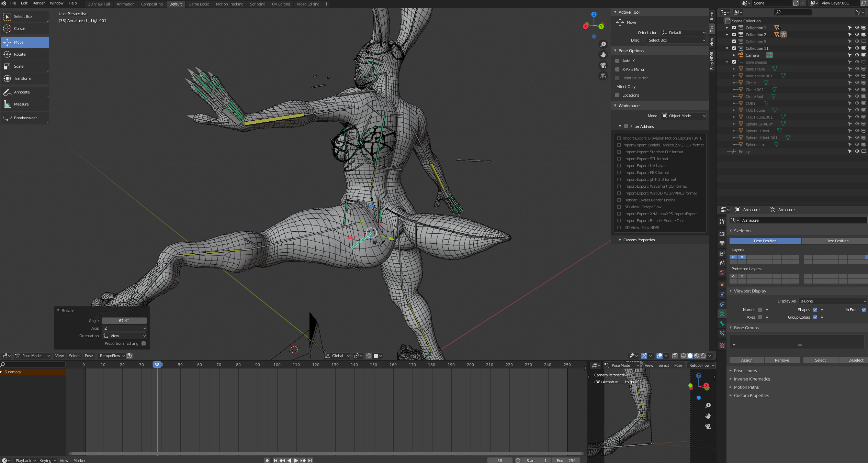Select the Rotate tool

tap(20, 54)
